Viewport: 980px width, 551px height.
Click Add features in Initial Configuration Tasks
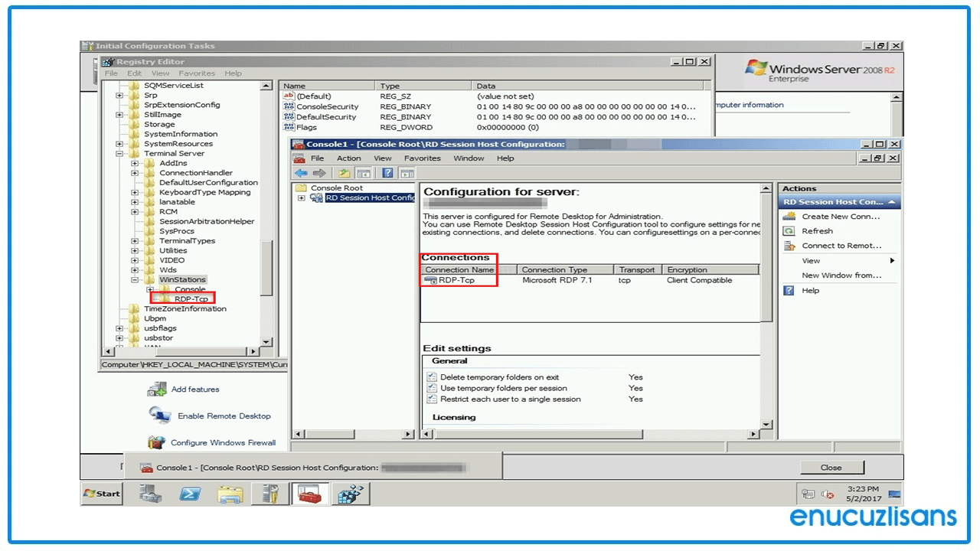pos(194,389)
